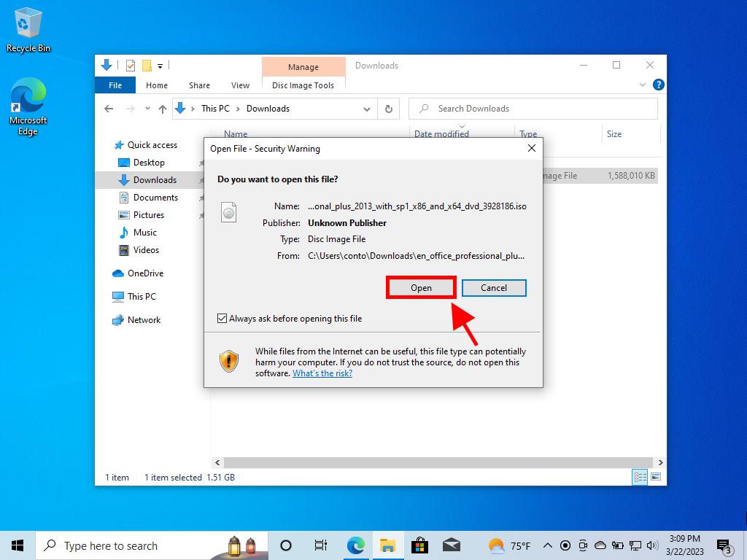
Task: Select Network in navigation pane
Action: tap(144, 320)
